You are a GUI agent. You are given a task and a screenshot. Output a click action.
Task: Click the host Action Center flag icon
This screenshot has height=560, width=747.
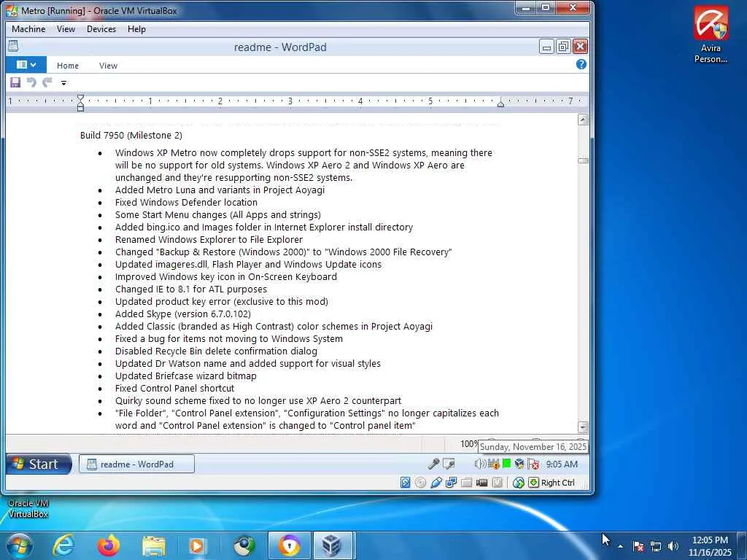(638, 546)
